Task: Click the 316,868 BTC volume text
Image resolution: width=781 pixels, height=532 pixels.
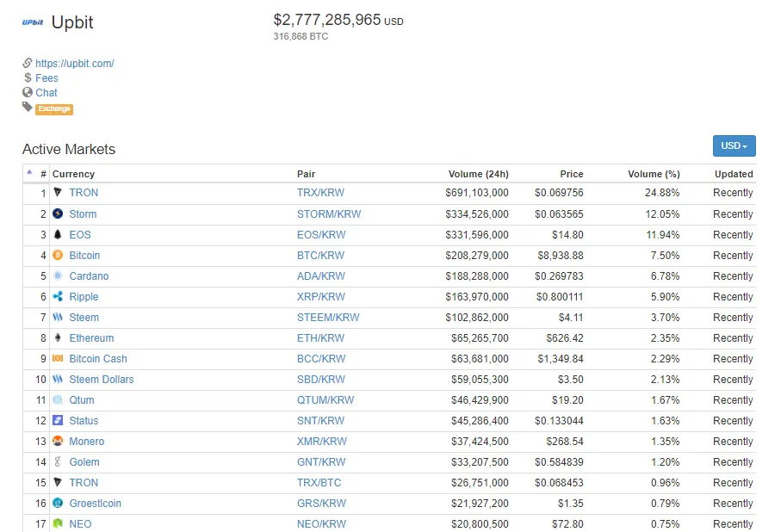Action: [x=301, y=36]
